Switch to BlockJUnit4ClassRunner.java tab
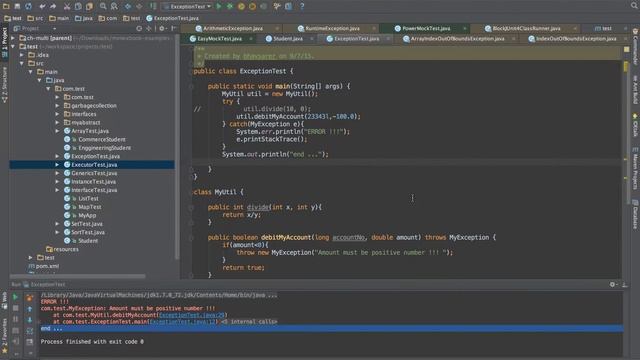This screenshot has height=360, width=640. pos(526,28)
